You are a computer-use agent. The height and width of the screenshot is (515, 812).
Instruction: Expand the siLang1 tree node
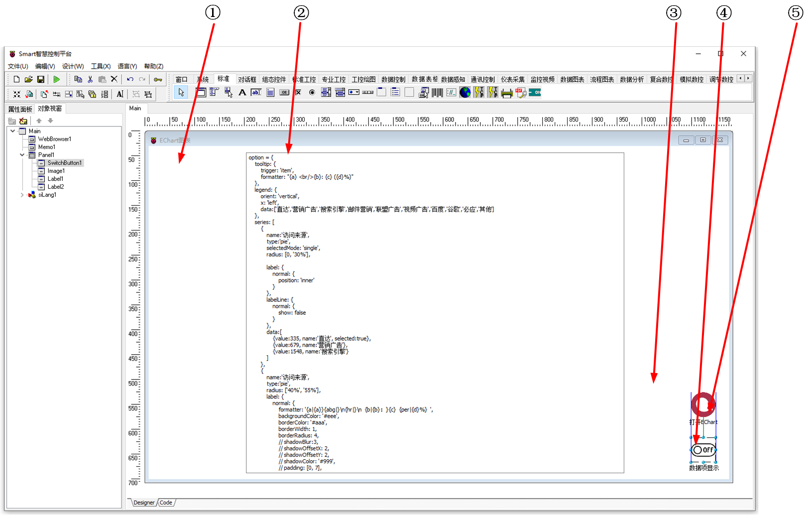coord(22,195)
